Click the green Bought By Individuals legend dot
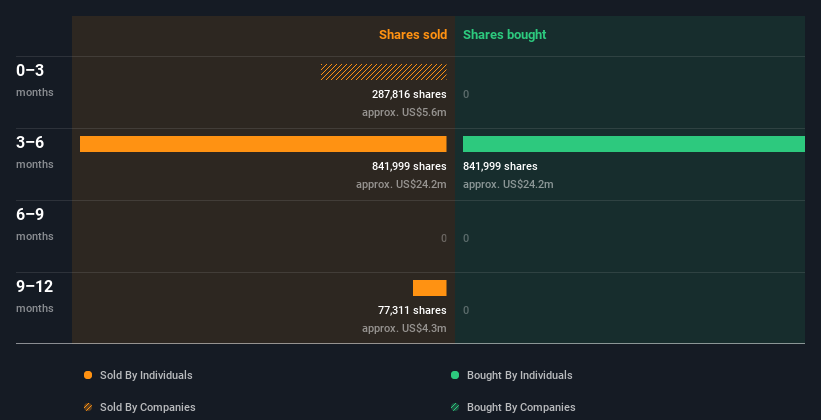The width and height of the screenshot is (821, 420). (455, 375)
